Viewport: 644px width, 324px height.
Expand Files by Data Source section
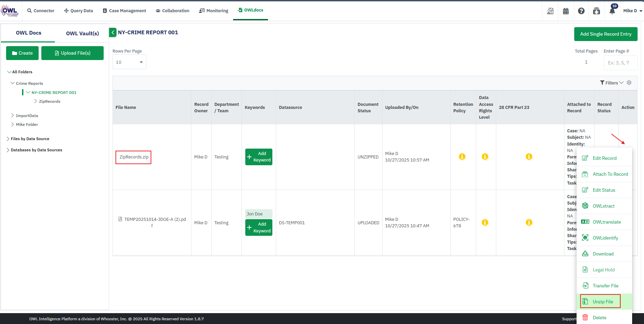8,139
